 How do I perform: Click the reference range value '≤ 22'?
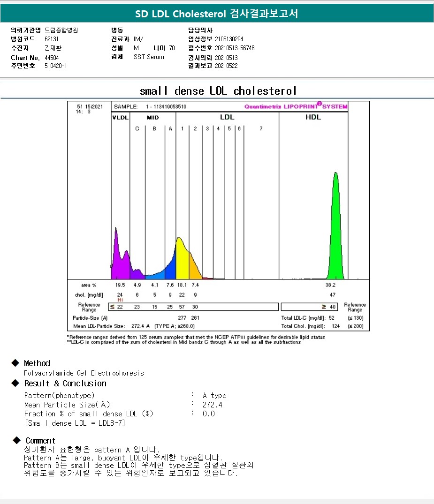click(116, 307)
